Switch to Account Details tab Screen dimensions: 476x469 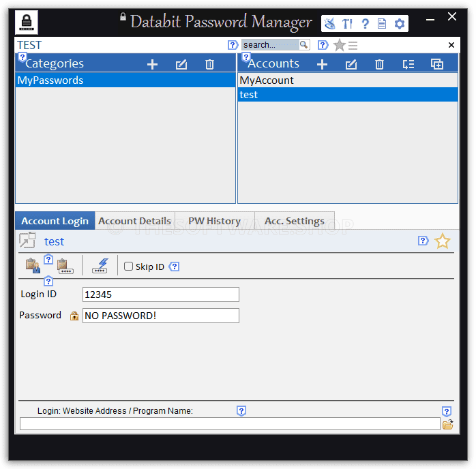tap(135, 221)
